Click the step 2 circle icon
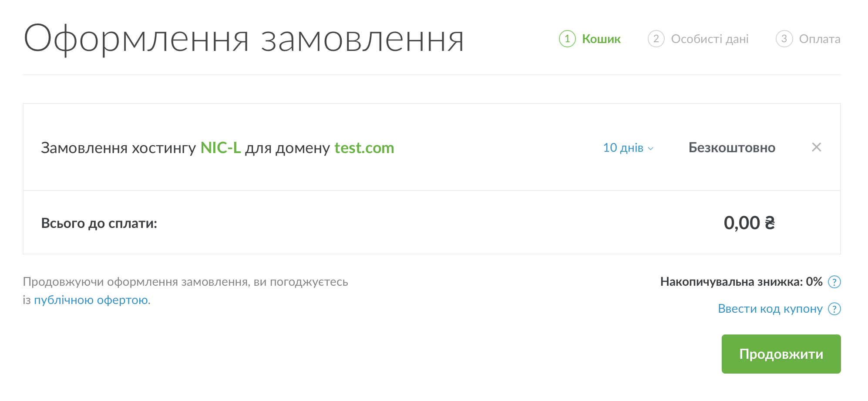The width and height of the screenshot is (868, 401). [x=656, y=39]
